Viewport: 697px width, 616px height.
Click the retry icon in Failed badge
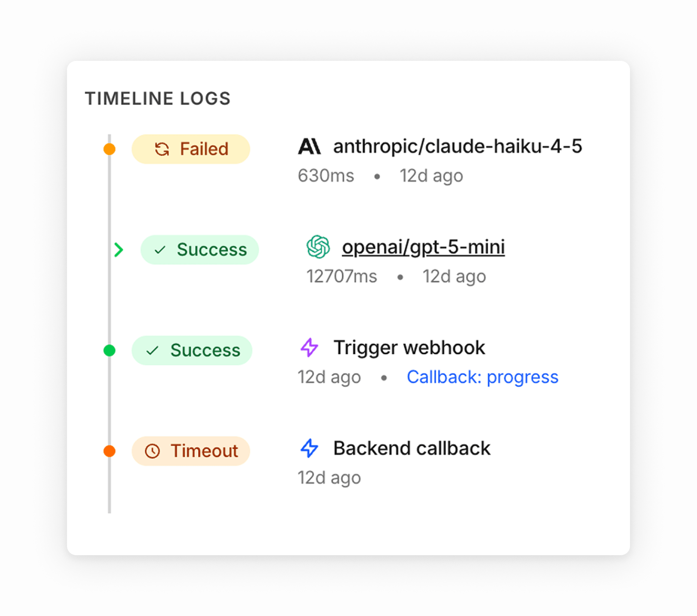click(x=162, y=149)
